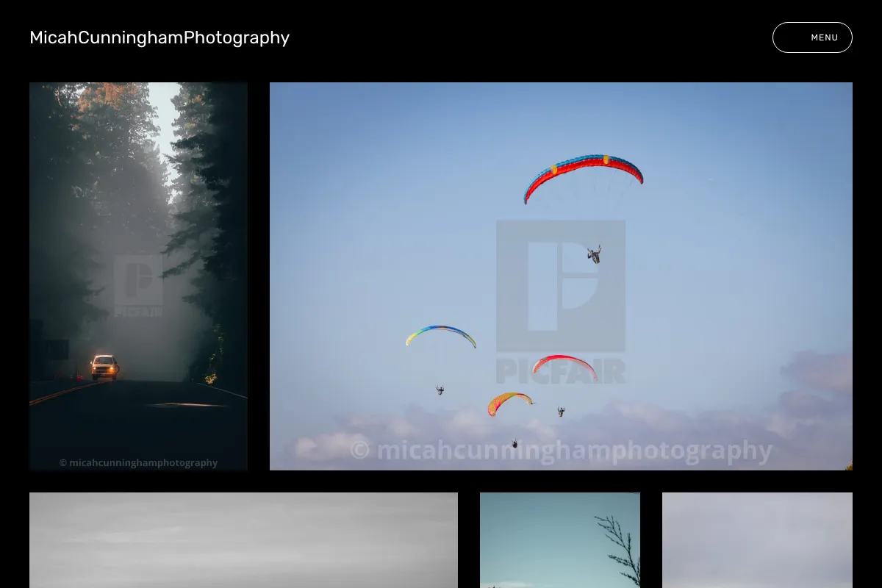Click the truck with headlights in forest photo
882x588 pixels.
[104, 367]
